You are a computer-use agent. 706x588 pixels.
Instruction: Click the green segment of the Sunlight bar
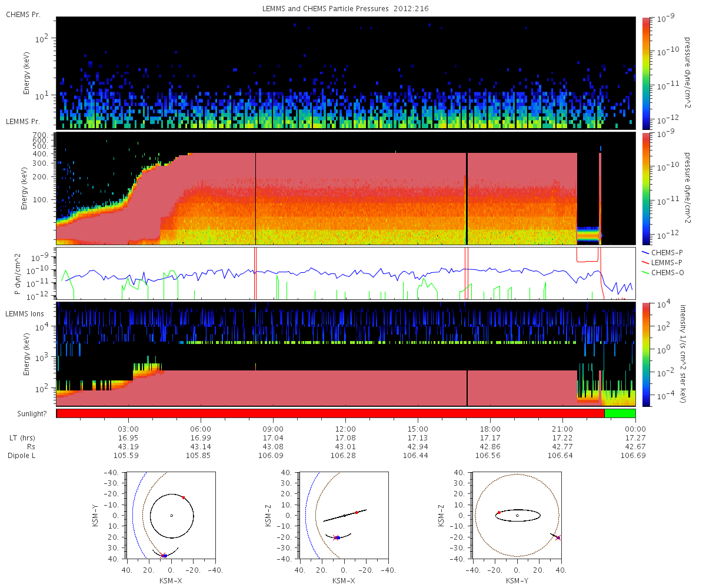[x=620, y=413]
